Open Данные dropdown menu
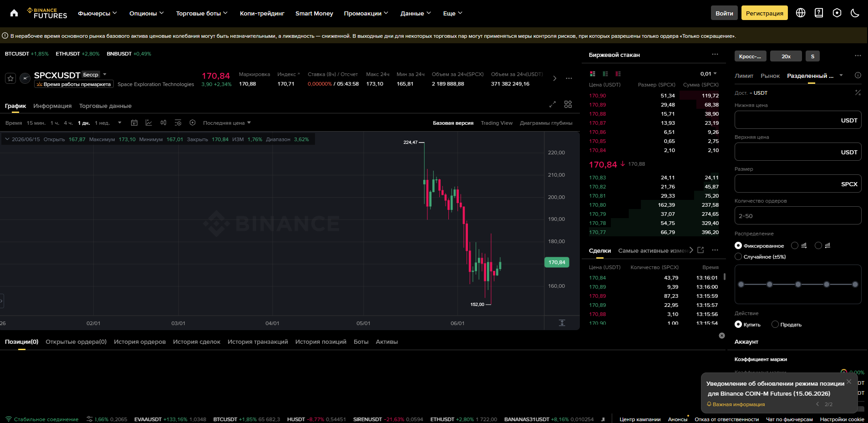868x423 pixels. pos(416,13)
